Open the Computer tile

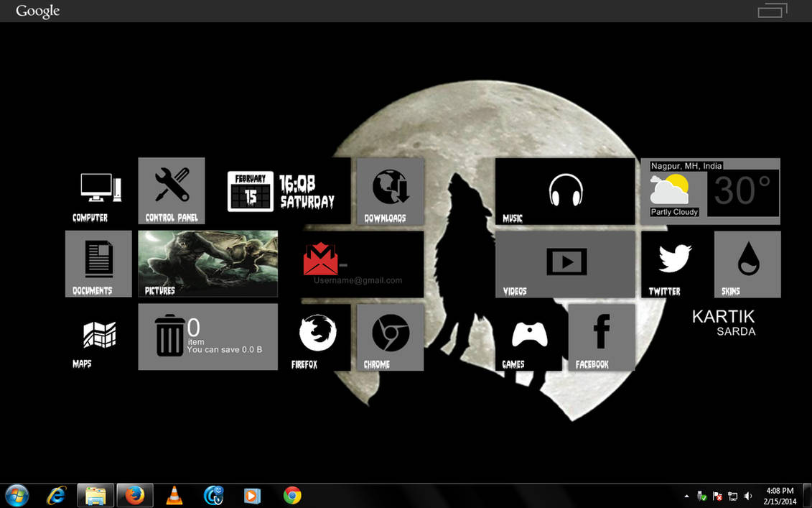click(x=98, y=191)
